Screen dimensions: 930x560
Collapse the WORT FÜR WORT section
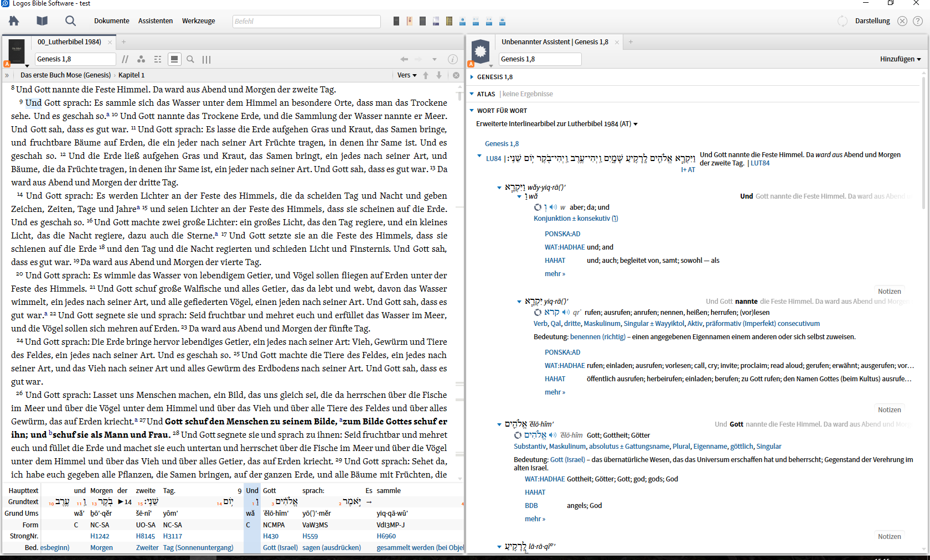coord(472,111)
